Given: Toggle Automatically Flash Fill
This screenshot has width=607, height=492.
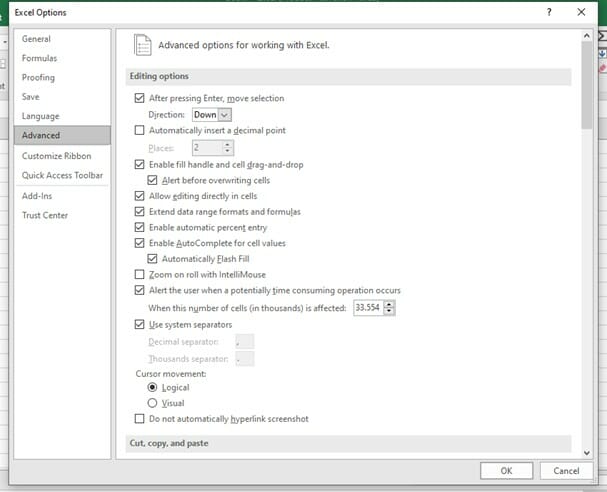Looking at the screenshot, I should coord(152,259).
